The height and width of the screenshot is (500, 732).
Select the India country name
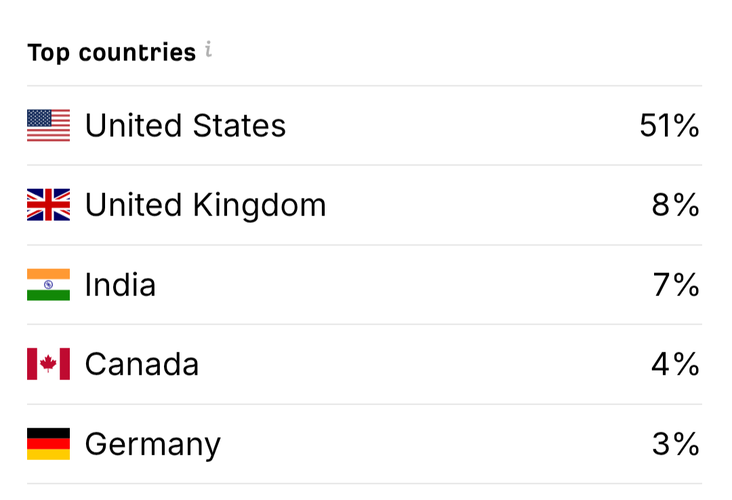coord(120,285)
